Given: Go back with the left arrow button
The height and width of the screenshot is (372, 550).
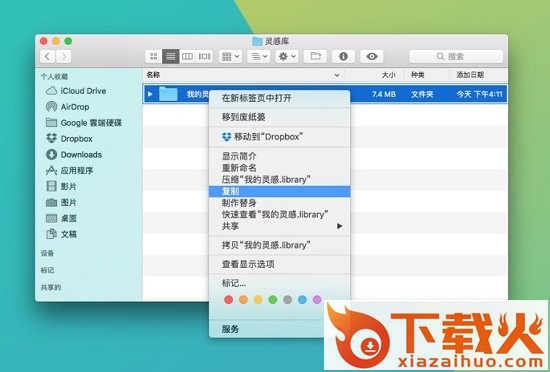Looking at the screenshot, I should point(48,56).
